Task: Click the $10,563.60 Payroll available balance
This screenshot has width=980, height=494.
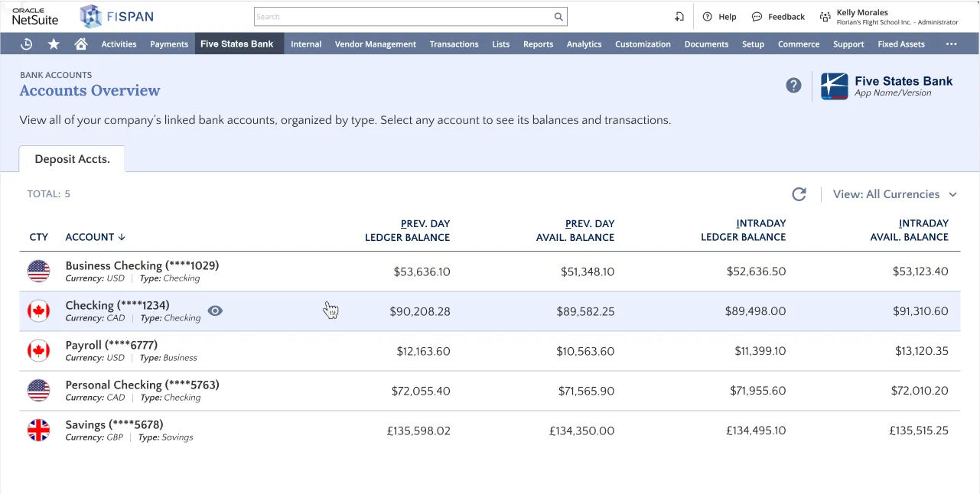Action: [585, 351]
